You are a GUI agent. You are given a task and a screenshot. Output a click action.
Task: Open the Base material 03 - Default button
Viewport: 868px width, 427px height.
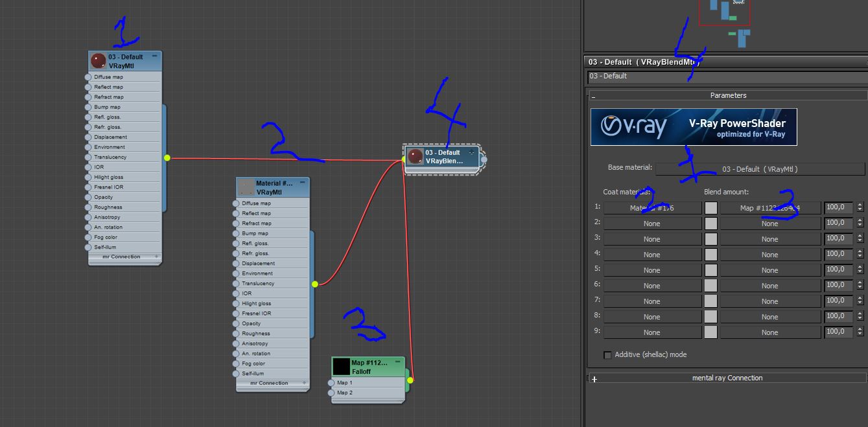pyautogui.click(x=760, y=169)
